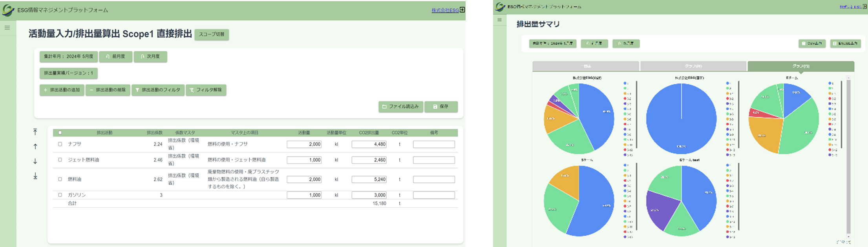Click スコープ切替 button
Image resolution: width=868 pixels, height=247 pixels.
tap(212, 34)
